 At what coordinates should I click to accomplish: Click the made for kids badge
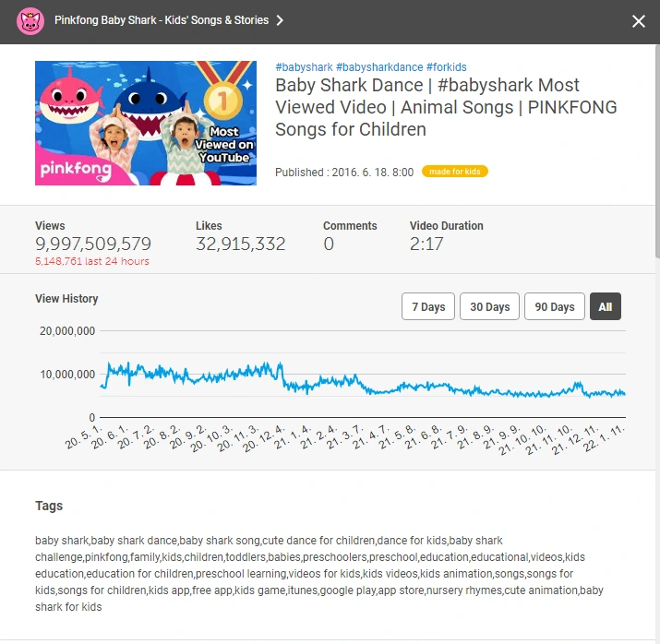pyautogui.click(x=454, y=172)
